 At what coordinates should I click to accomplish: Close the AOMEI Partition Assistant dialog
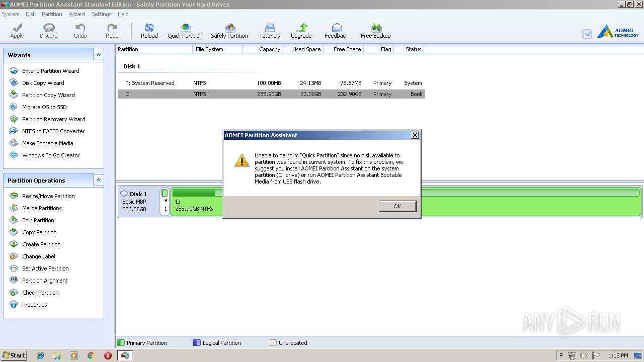(x=415, y=135)
